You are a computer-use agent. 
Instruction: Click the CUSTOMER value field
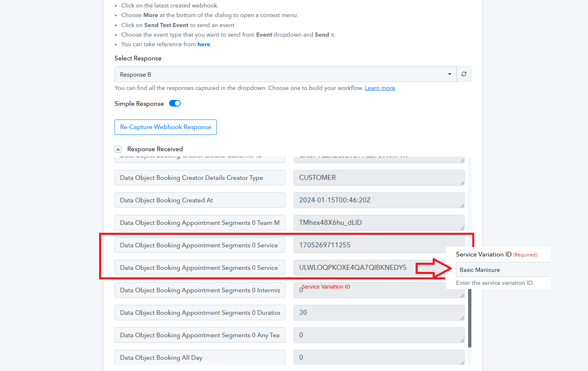pyautogui.click(x=379, y=178)
